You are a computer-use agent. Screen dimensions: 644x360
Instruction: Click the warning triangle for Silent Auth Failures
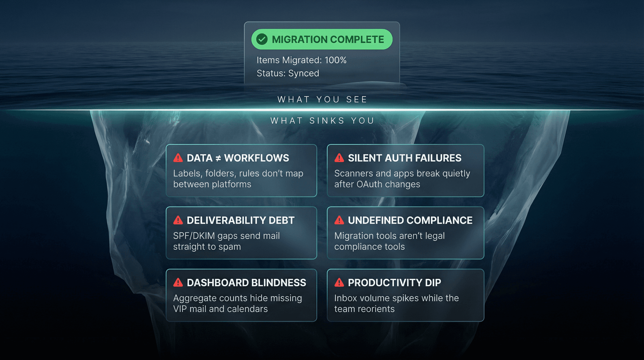tap(339, 157)
